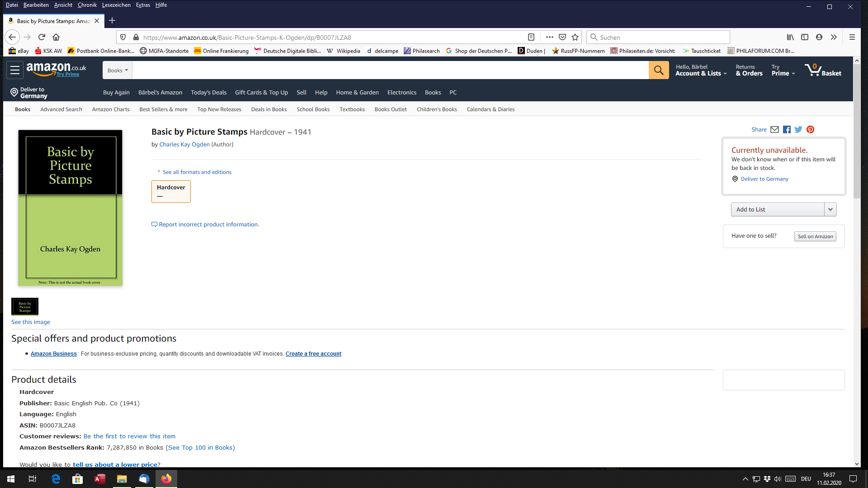Open the Amazon hamburger side menu
The height and width of the screenshot is (488, 868).
15,70
